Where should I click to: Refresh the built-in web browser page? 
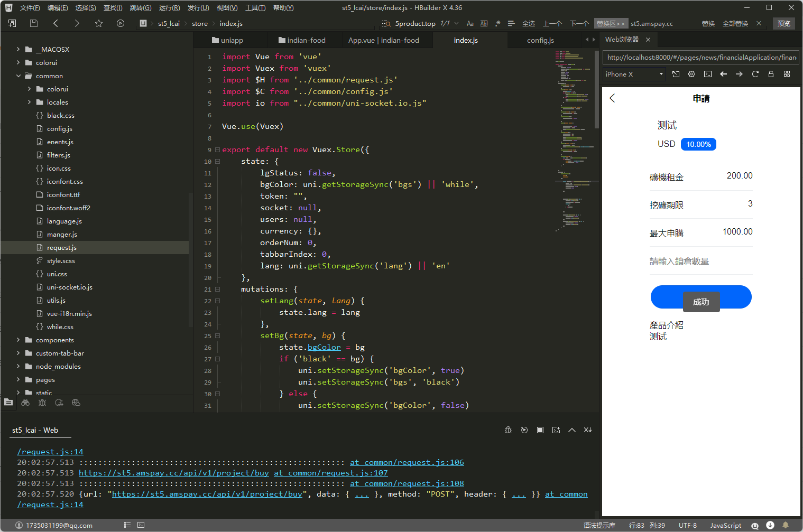[x=755, y=74]
